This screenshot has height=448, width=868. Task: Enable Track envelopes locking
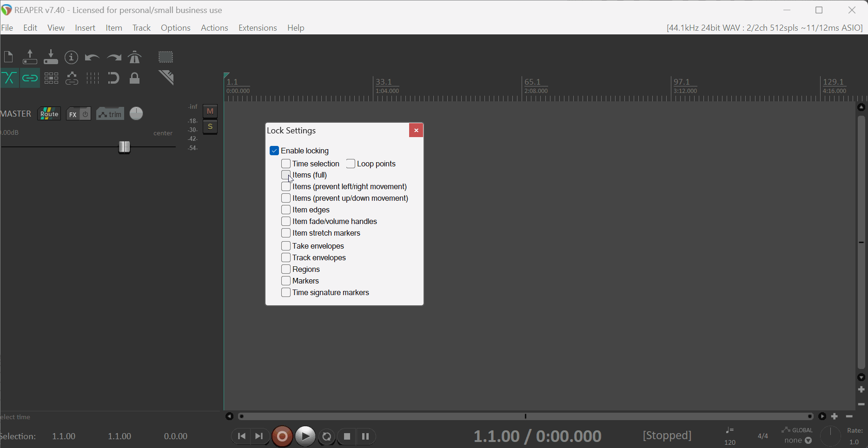pos(286,257)
